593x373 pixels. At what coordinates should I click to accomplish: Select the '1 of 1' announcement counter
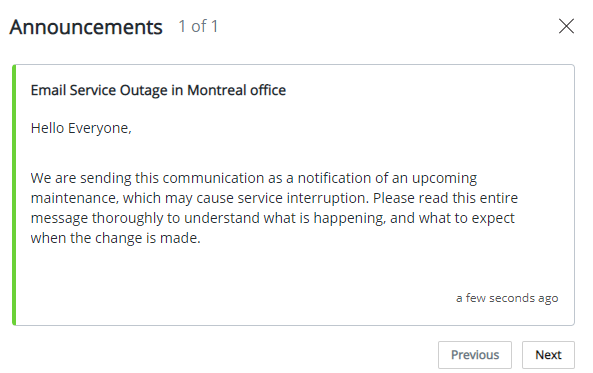pyautogui.click(x=198, y=26)
